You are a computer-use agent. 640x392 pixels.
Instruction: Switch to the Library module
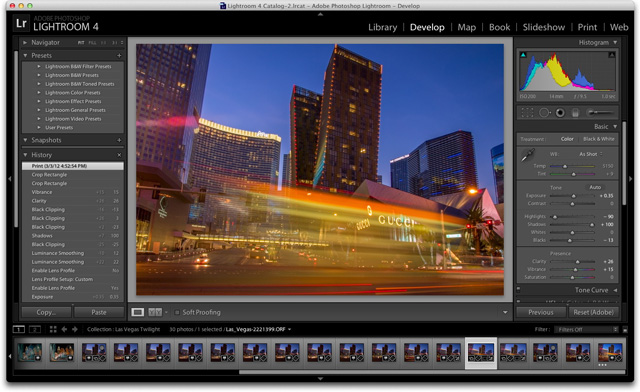coord(382,27)
